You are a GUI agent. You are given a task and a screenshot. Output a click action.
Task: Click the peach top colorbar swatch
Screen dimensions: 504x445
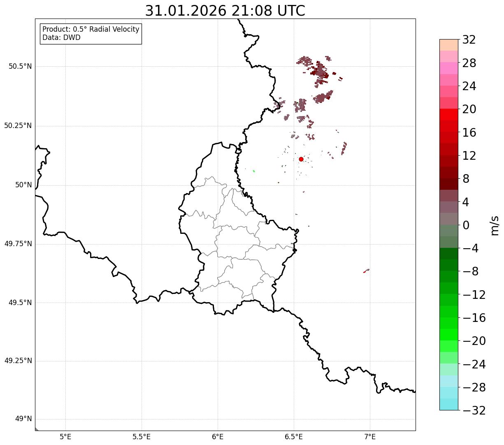click(449, 45)
